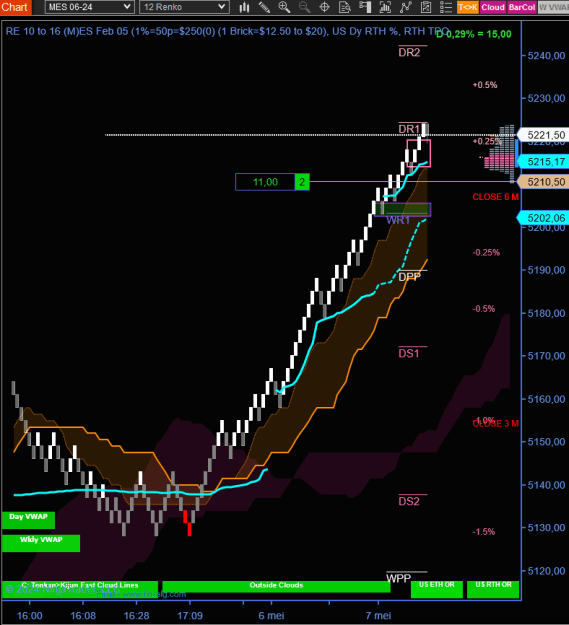Click the 5210,50 price marker
The height and width of the screenshot is (625, 569).
pos(544,182)
